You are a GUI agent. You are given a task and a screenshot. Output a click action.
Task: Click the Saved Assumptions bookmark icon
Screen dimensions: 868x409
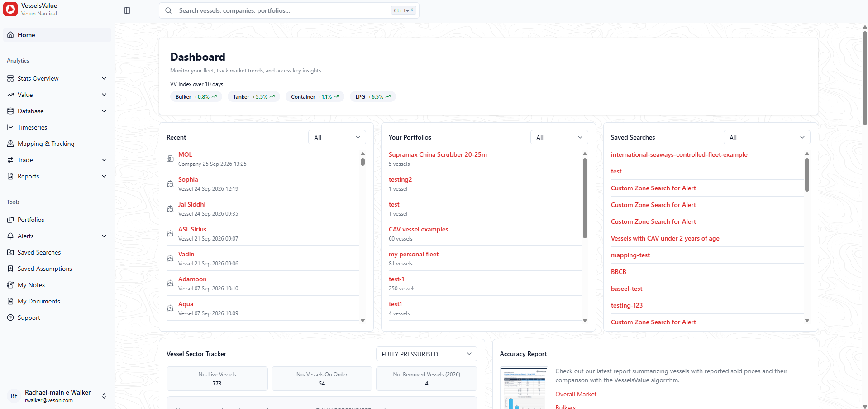(x=10, y=269)
